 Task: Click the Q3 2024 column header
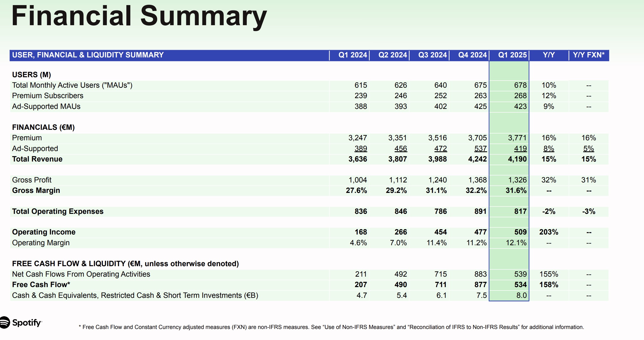[x=433, y=55]
